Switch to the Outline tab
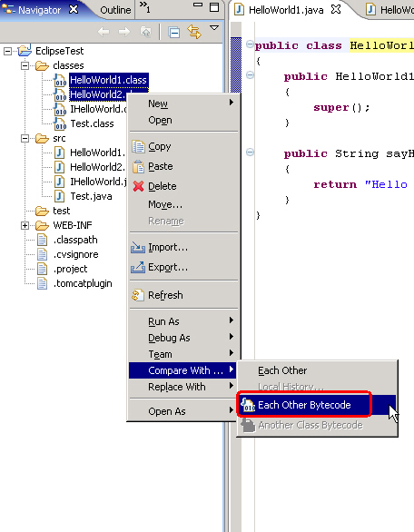The image size is (414, 532). point(115,10)
